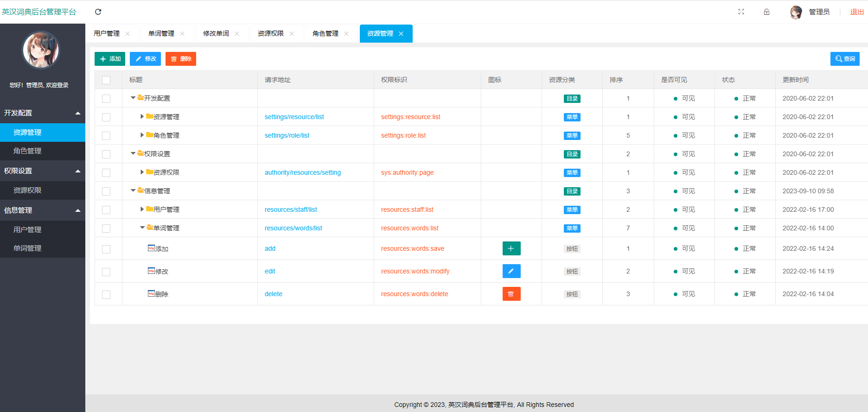Click the platform title 英汉词典后台管理平台

coord(39,12)
